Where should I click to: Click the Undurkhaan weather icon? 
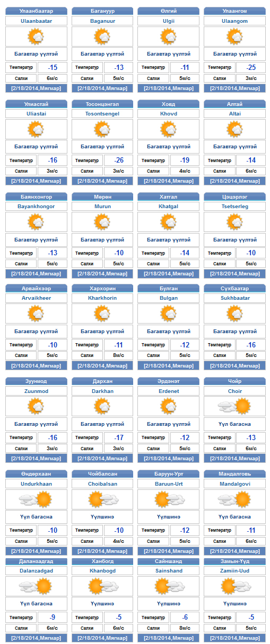[x=36, y=499]
